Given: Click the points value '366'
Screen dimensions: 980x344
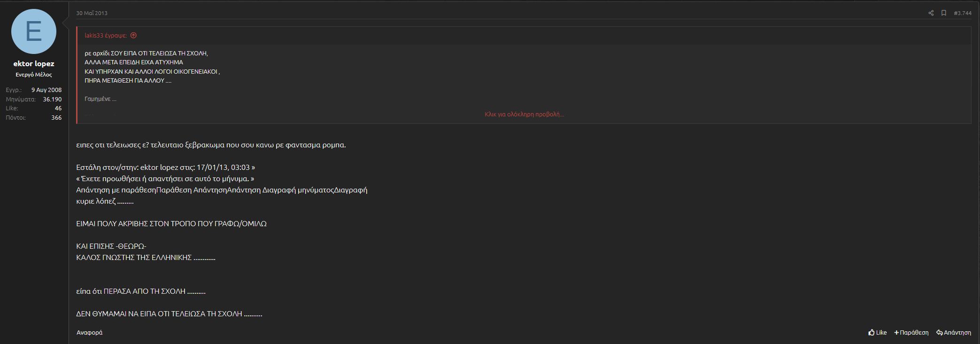Looking at the screenshot, I should [x=56, y=118].
